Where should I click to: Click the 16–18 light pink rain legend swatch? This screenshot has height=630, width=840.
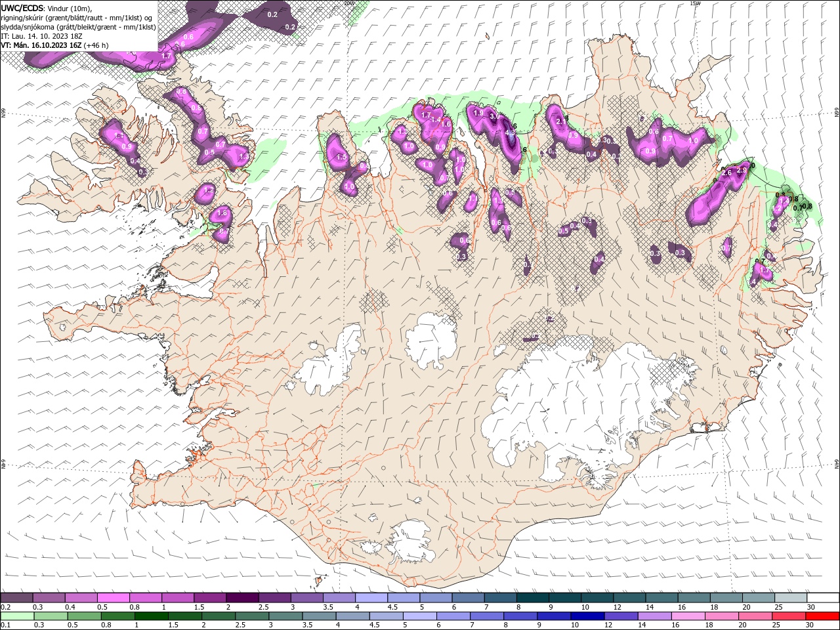pyautogui.click(x=687, y=616)
